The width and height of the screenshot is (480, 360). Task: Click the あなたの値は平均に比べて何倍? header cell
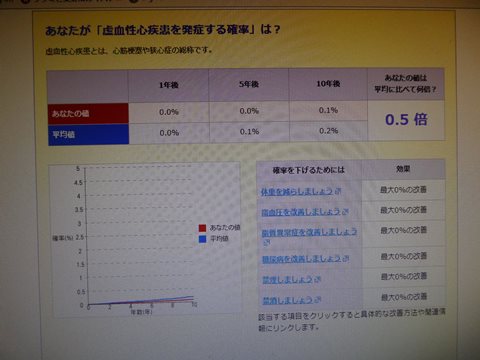point(406,84)
